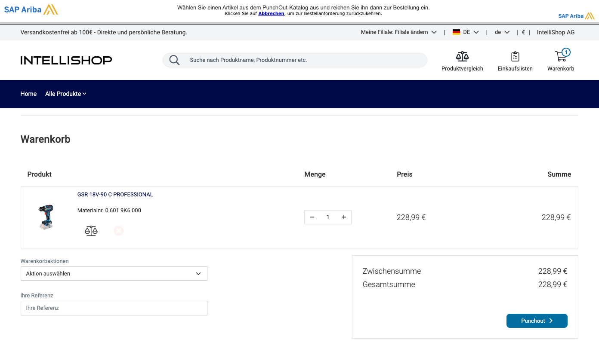Open the Meine Filiale dropdown
This screenshot has width=599, height=364.
pos(399,32)
